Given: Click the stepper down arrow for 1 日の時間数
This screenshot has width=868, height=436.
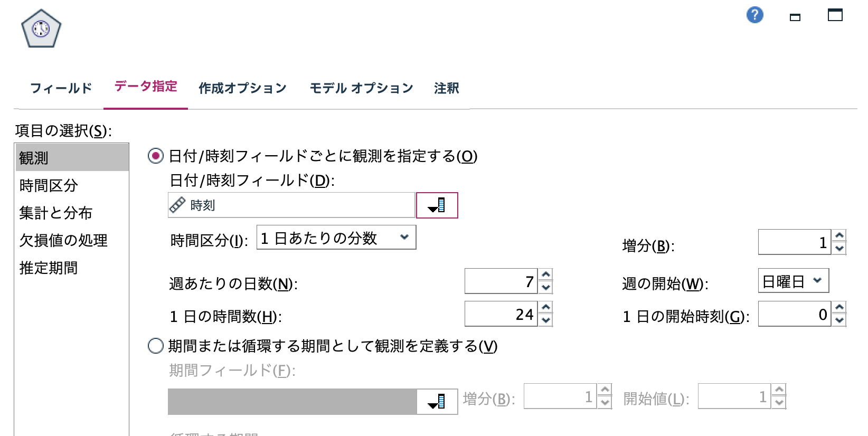Looking at the screenshot, I should (x=546, y=320).
